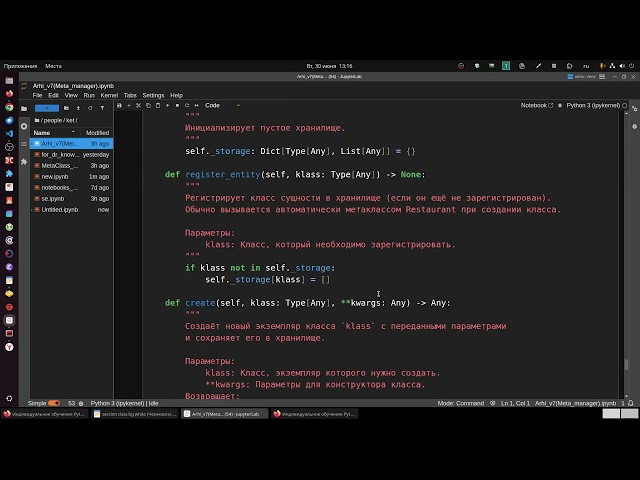Open the Run menu
Image resolution: width=640 pixels, height=480 pixels.
(89, 95)
